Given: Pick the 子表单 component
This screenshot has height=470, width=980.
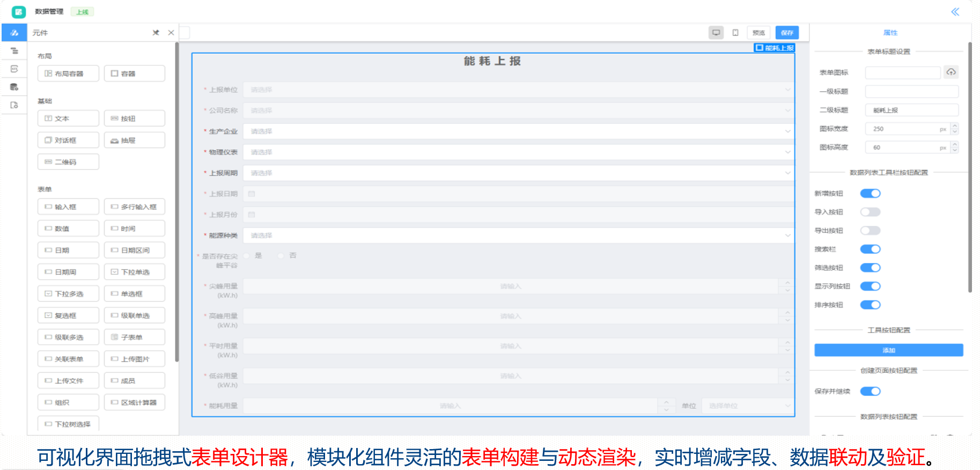Looking at the screenshot, I should click(135, 337).
